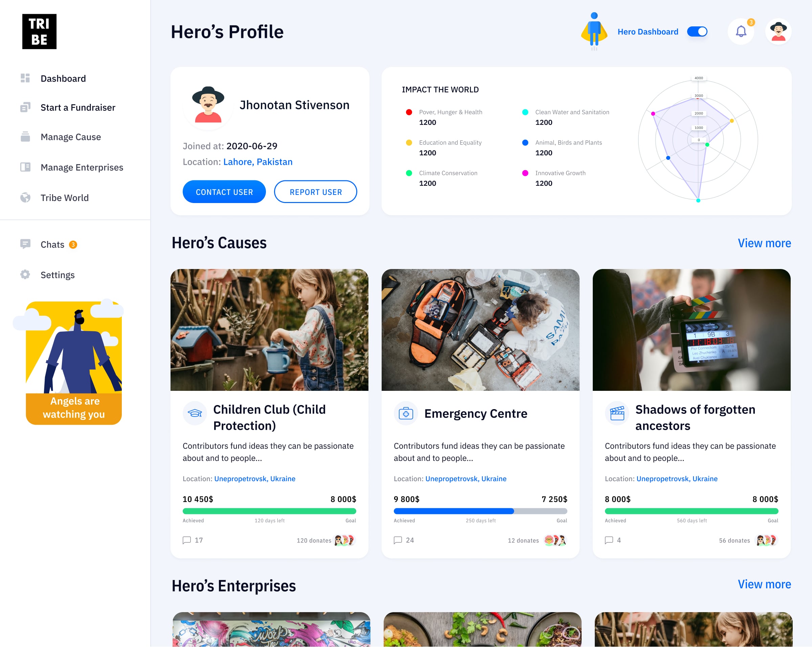812x647 pixels.
Task: Click the Lahore, Pakistan location link
Action: [257, 161]
